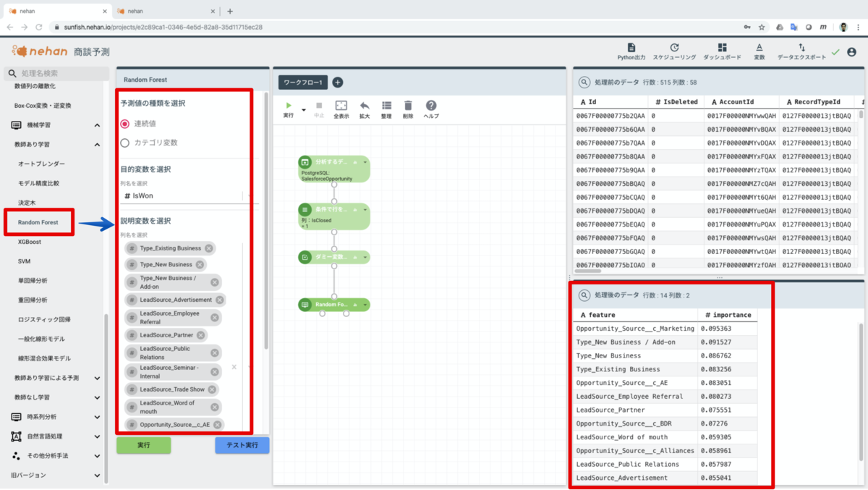Select the 条件で行を IsClosed node
The height and width of the screenshot is (490, 868).
(334, 216)
